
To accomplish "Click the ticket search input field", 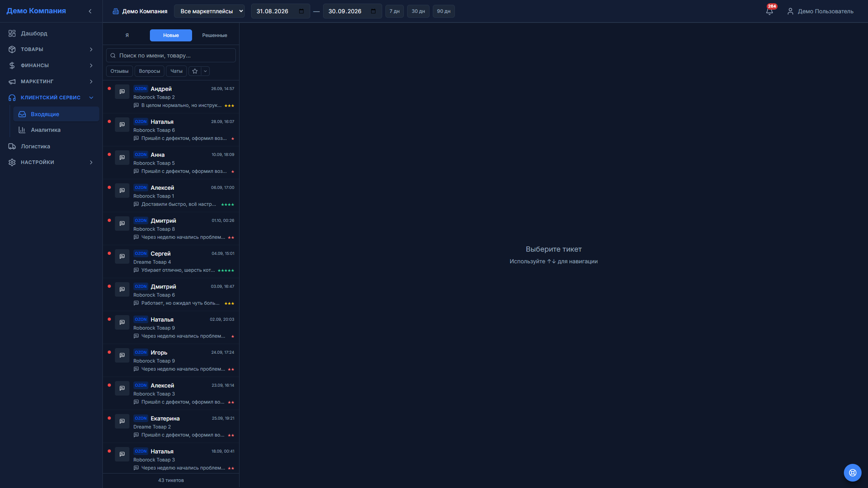I will point(171,55).
